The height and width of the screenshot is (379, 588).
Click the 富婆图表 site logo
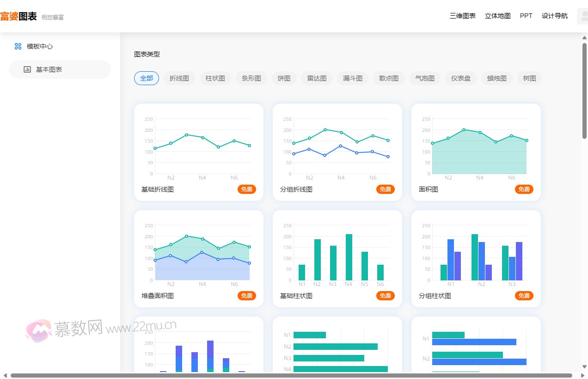[x=18, y=16]
